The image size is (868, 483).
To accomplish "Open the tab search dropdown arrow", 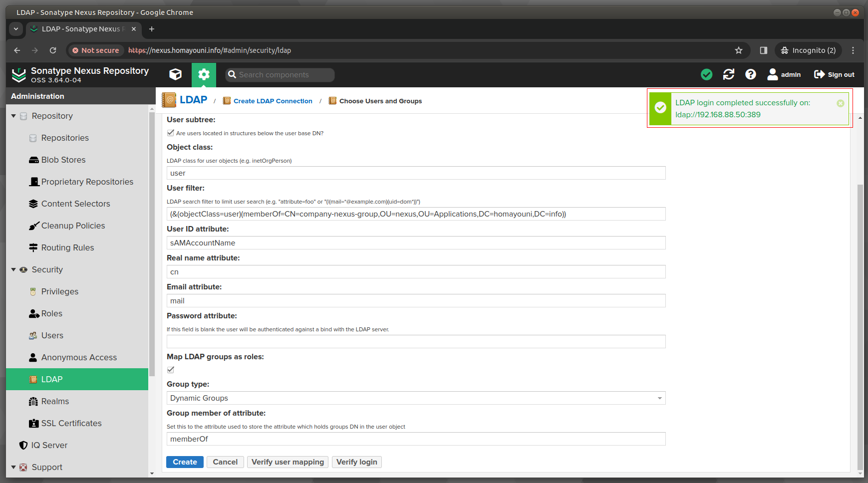I will click(16, 29).
